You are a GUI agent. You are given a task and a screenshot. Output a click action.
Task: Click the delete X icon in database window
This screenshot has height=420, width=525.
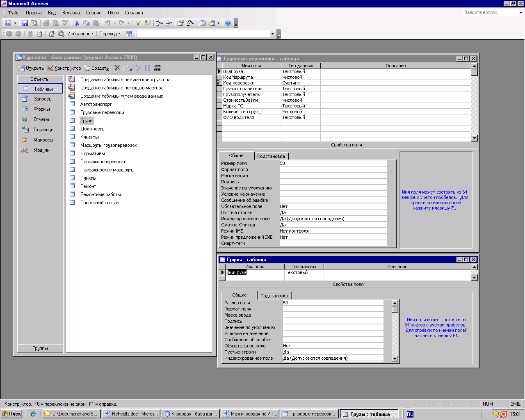point(117,68)
